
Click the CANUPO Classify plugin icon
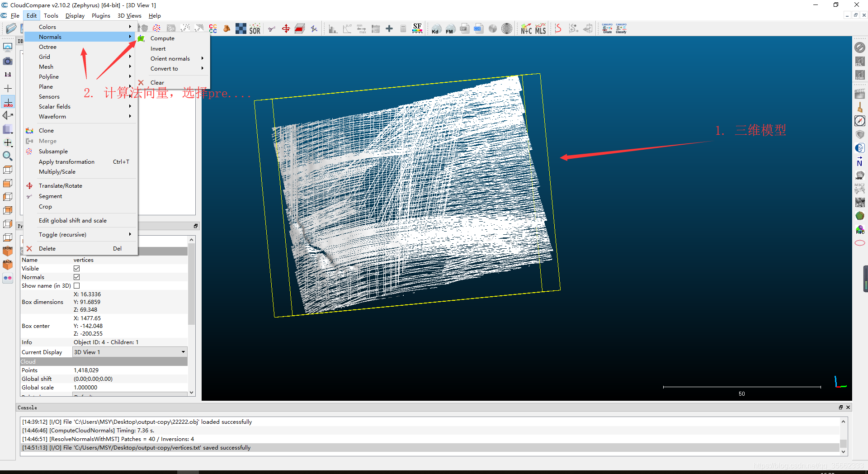pos(621,28)
